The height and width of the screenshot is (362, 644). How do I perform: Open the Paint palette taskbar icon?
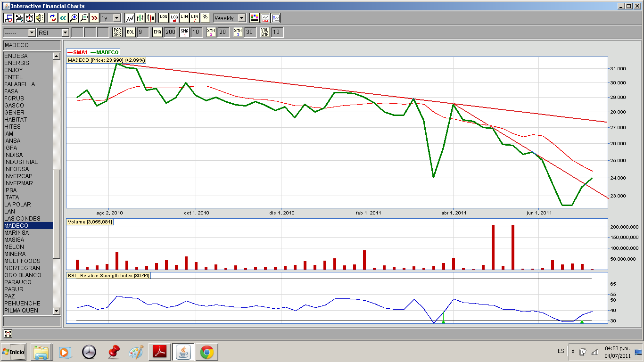[136, 352]
